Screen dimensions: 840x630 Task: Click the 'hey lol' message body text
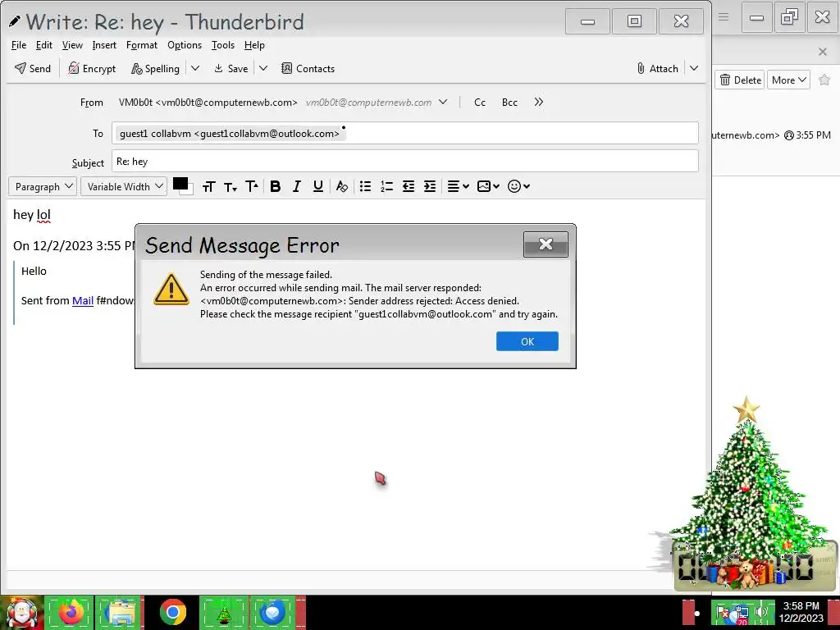(x=32, y=214)
